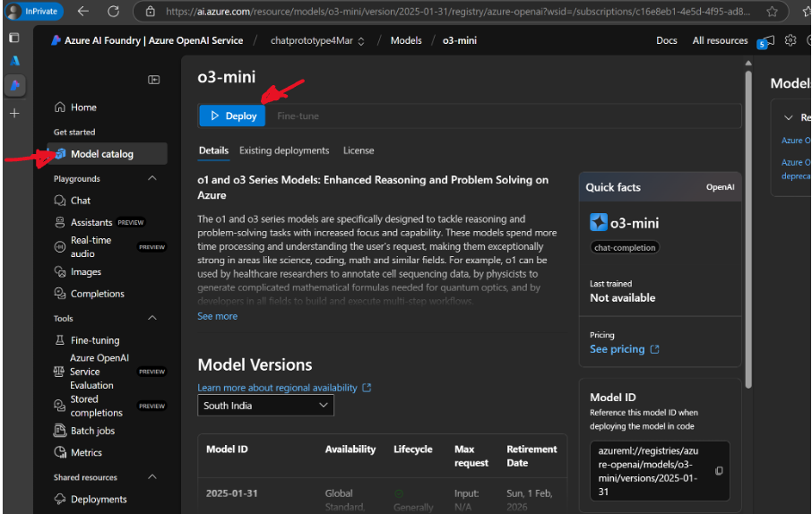Collapse the right panel section chevron
The image size is (812, 514).
[788, 117]
